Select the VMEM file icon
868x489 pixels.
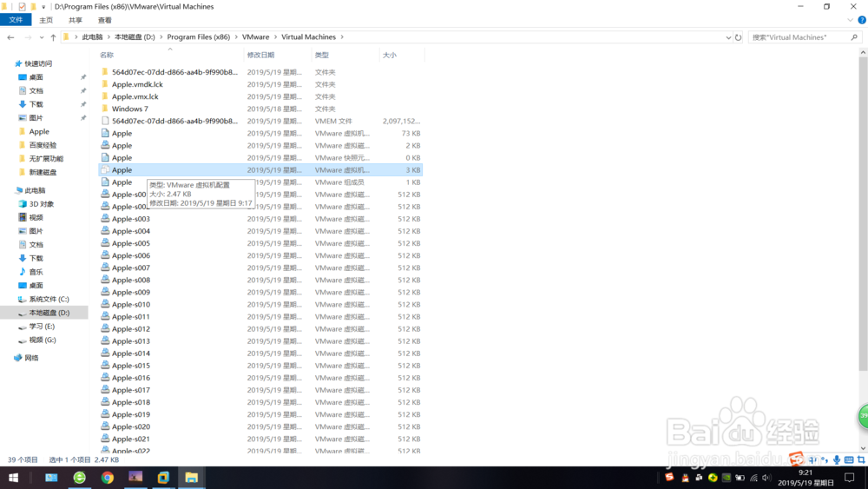pyautogui.click(x=105, y=121)
